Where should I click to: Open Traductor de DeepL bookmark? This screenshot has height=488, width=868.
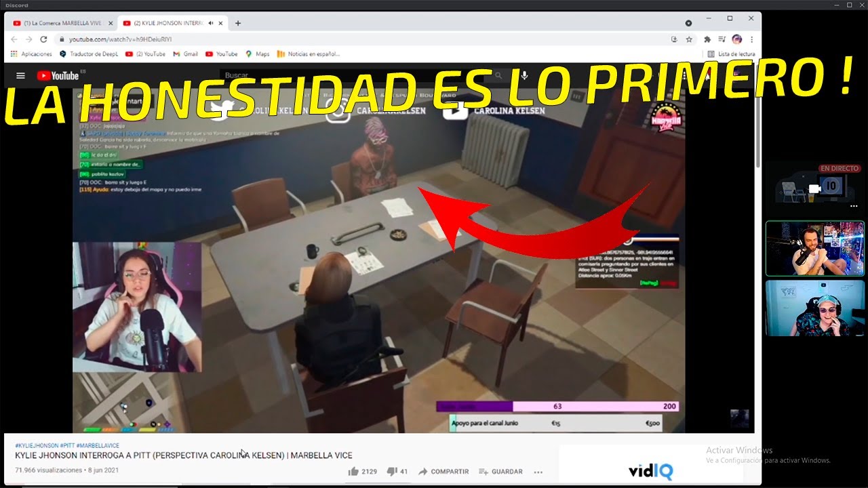coord(89,54)
